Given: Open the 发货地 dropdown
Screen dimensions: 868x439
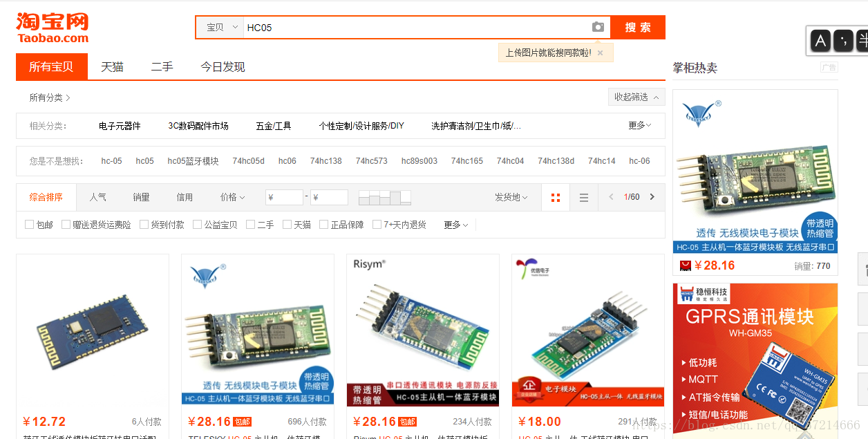Looking at the screenshot, I should coord(511,198).
